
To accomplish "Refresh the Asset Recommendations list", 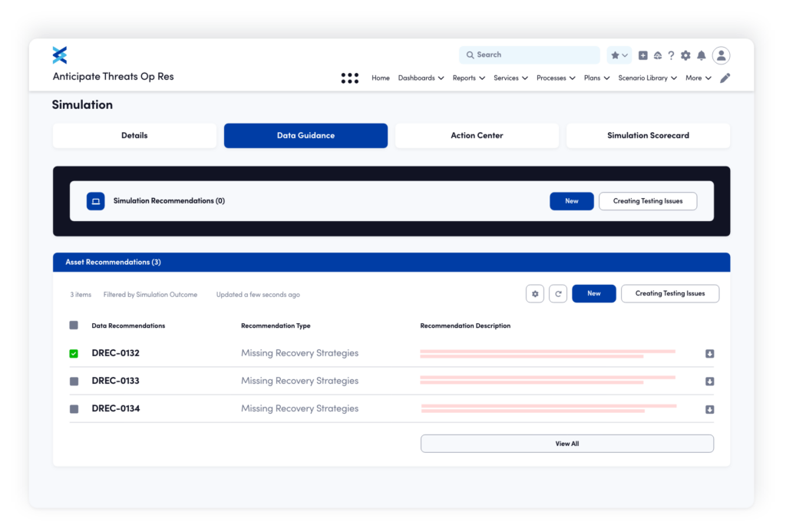I will point(558,293).
